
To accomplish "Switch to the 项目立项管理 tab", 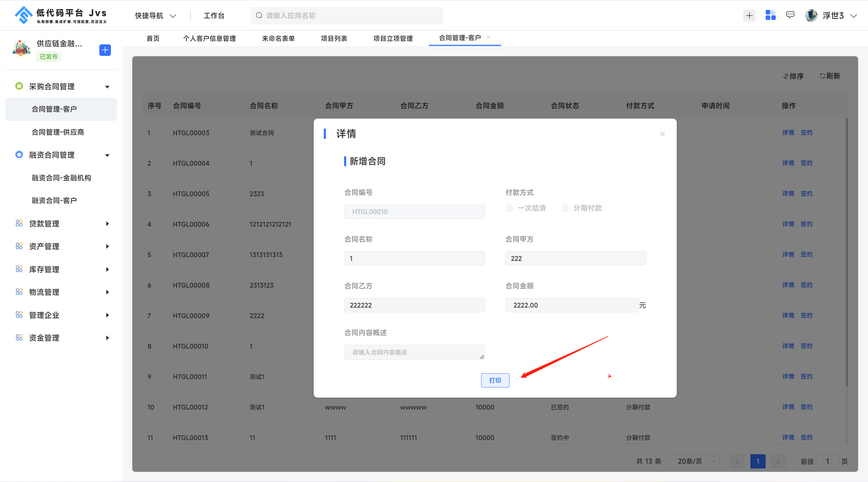I will (x=393, y=38).
